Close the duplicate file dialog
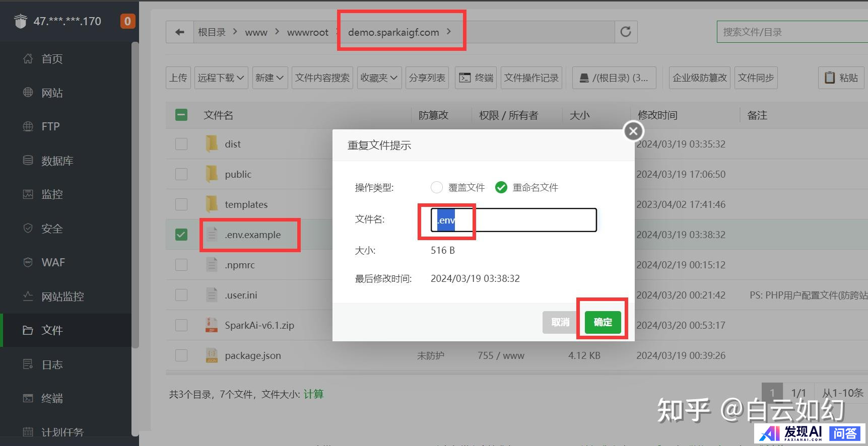 [633, 131]
